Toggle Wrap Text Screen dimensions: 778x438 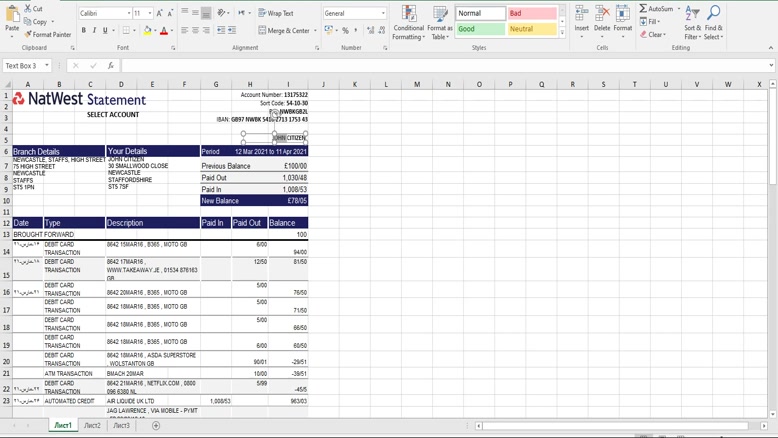(276, 13)
